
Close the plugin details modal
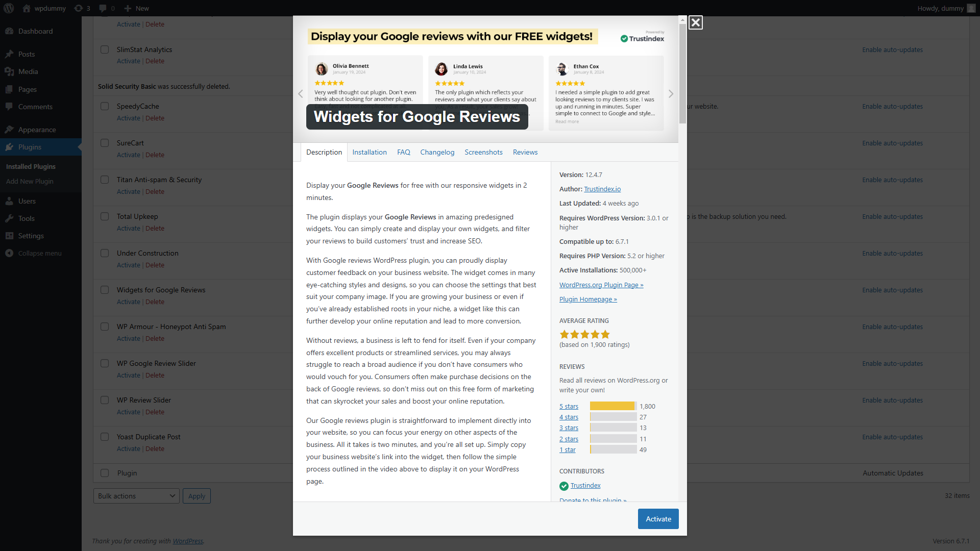click(x=695, y=22)
